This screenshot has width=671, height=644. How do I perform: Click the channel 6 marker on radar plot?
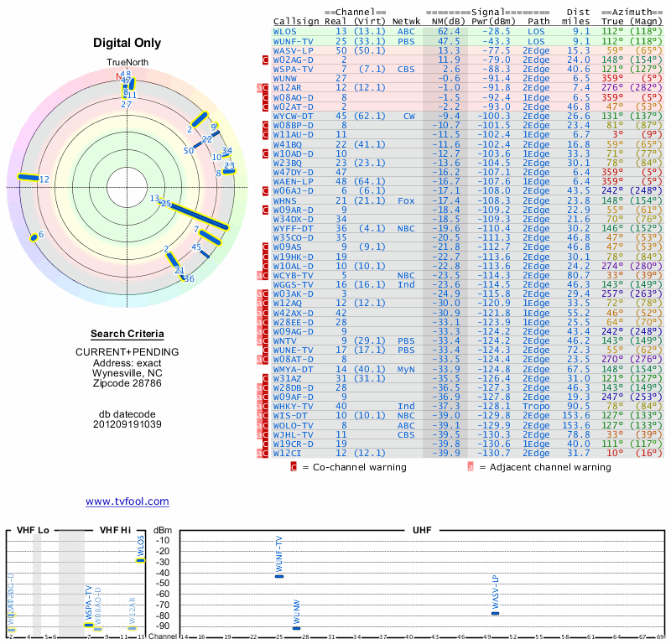click(x=34, y=236)
